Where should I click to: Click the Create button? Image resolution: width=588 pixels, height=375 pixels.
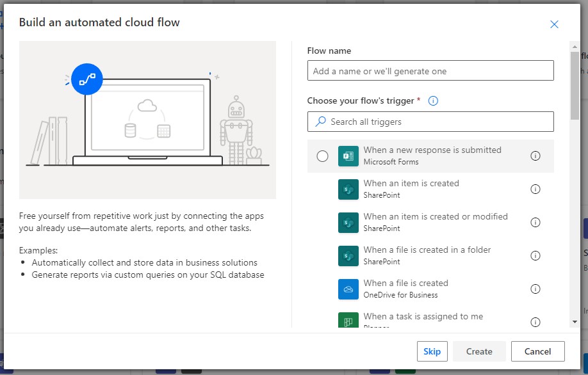(x=479, y=351)
